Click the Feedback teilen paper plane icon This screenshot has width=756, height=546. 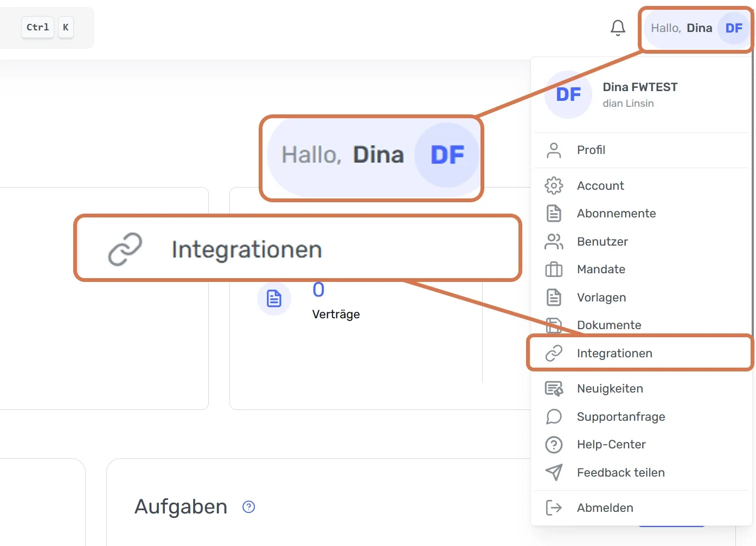coord(554,473)
